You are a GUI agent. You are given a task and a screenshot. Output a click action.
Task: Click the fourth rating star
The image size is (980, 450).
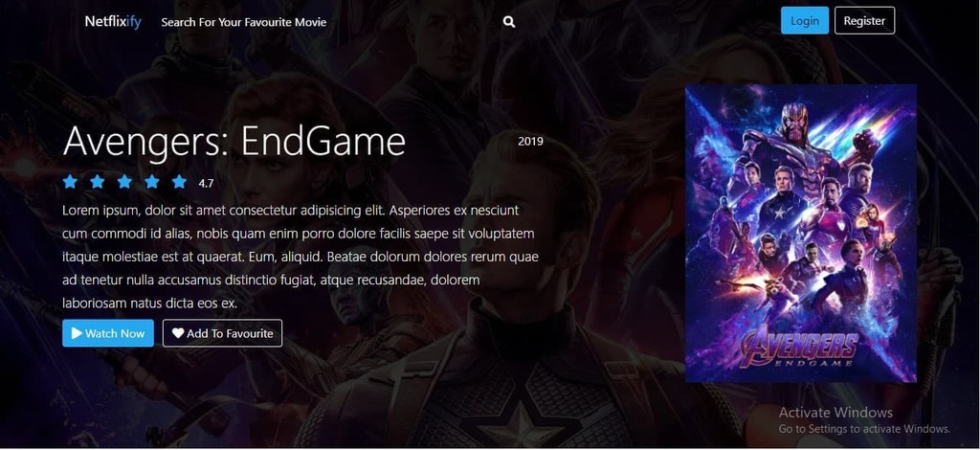[x=152, y=182]
